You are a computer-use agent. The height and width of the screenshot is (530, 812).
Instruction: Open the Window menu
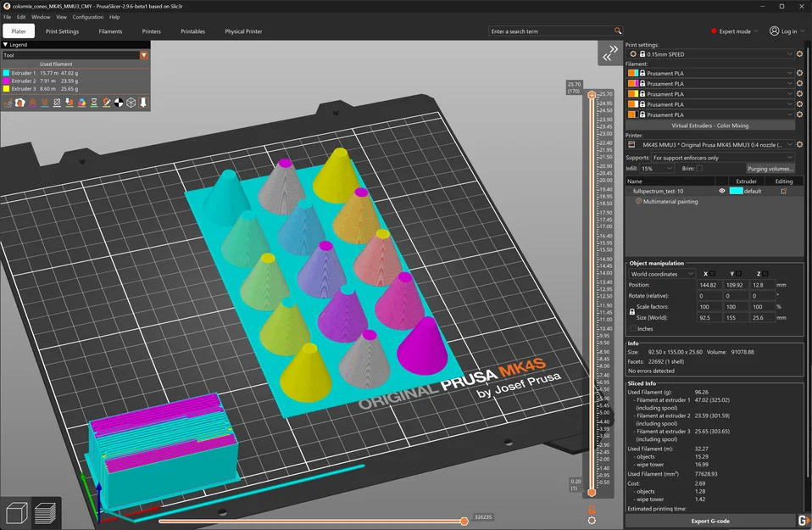pos(41,17)
